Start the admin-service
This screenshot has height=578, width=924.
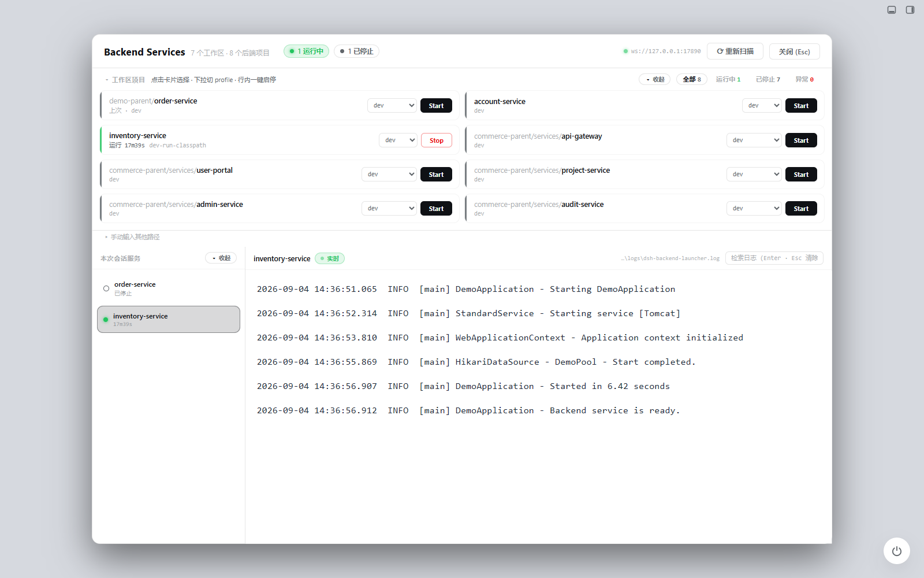pyautogui.click(x=436, y=209)
